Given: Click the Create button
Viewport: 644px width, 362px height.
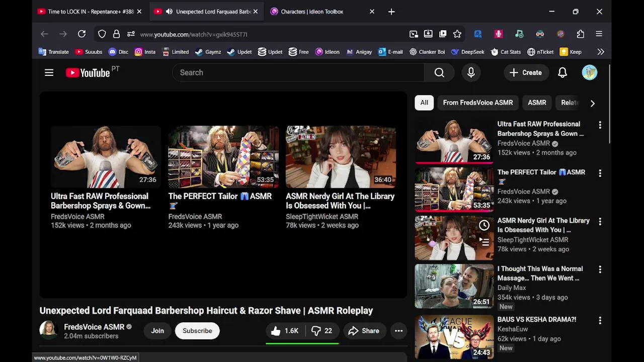Looking at the screenshot, I should tap(525, 72).
